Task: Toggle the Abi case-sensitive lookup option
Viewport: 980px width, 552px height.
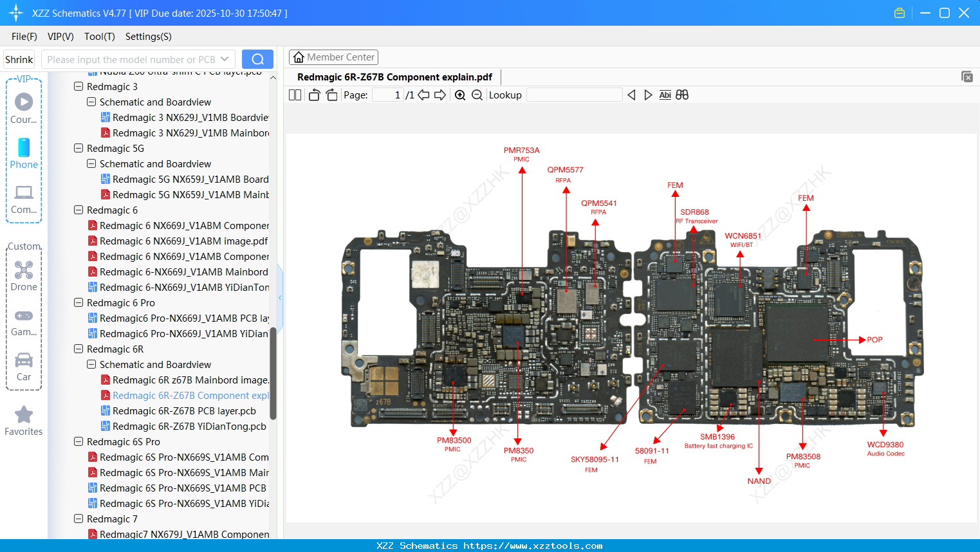Action: click(x=665, y=95)
